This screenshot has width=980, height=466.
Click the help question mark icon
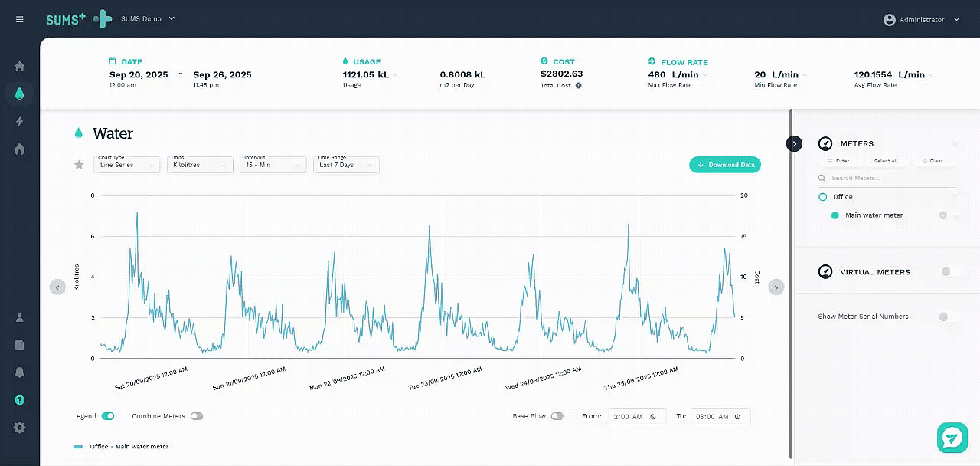click(19, 400)
